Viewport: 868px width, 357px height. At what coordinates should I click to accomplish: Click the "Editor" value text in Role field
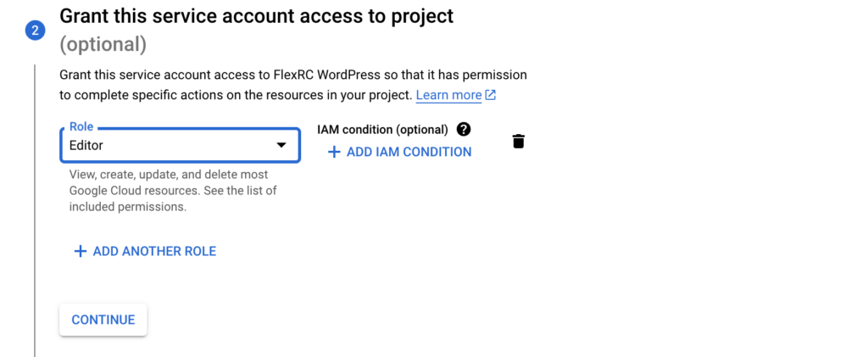click(86, 146)
